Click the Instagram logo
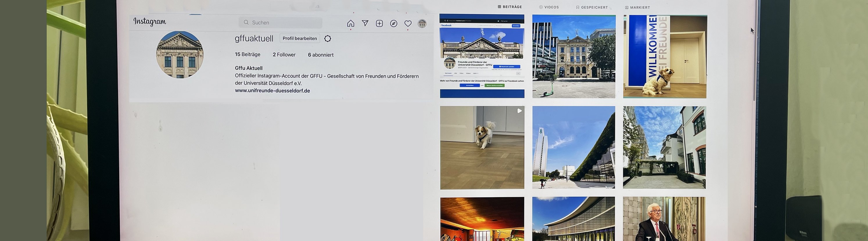868x241 pixels. 150,21
